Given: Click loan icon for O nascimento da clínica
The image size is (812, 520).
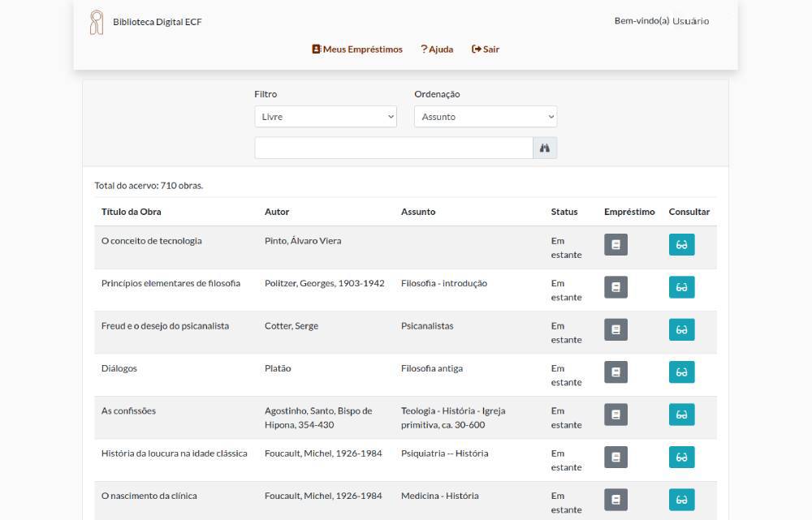Looking at the screenshot, I should pos(615,499).
